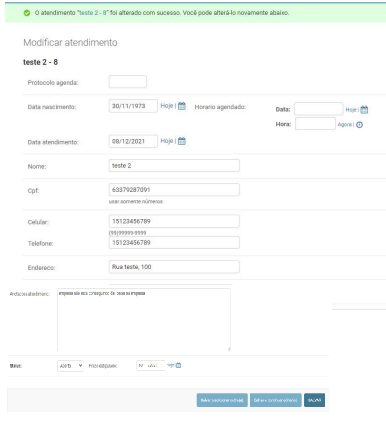Focus the Nome field containing teste 2
The height and width of the screenshot is (426, 386).
click(x=174, y=165)
